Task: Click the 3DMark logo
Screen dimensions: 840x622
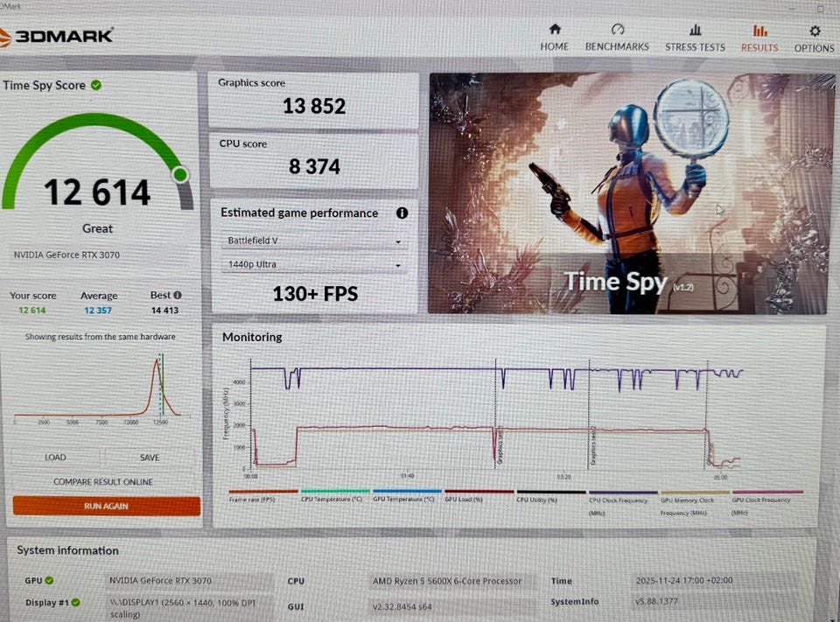Action: (x=56, y=37)
